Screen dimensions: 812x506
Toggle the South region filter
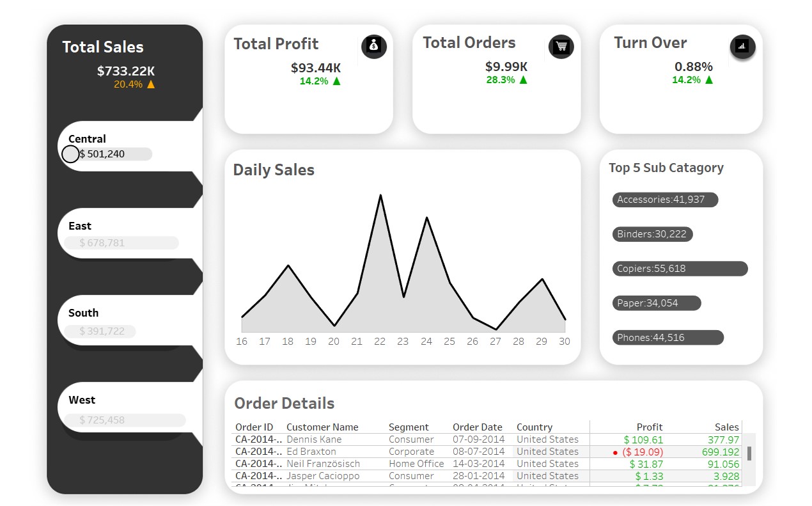click(99, 331)
